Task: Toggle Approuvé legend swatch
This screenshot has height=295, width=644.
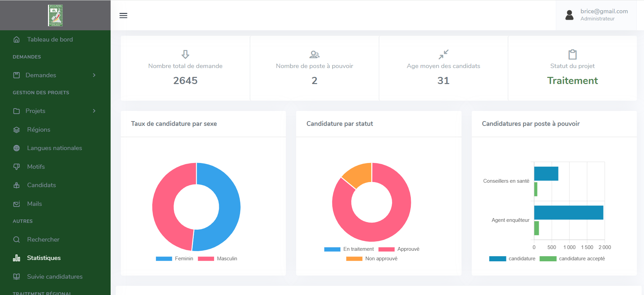Action: [x=386, y=249]
